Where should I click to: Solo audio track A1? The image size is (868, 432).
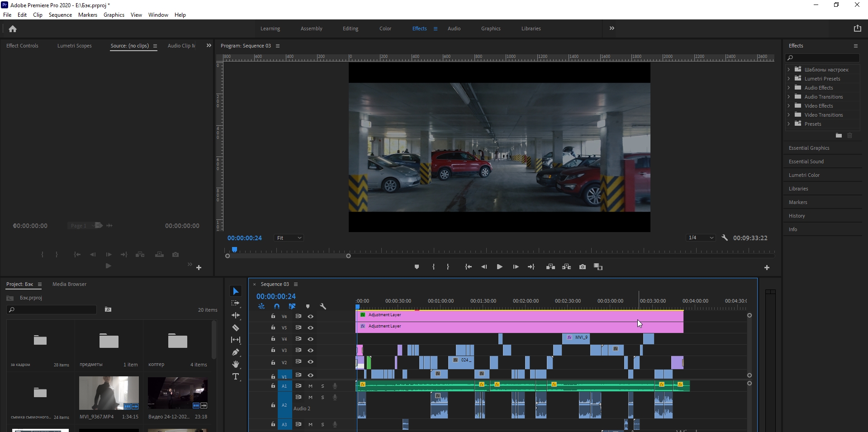click(323, 386)
